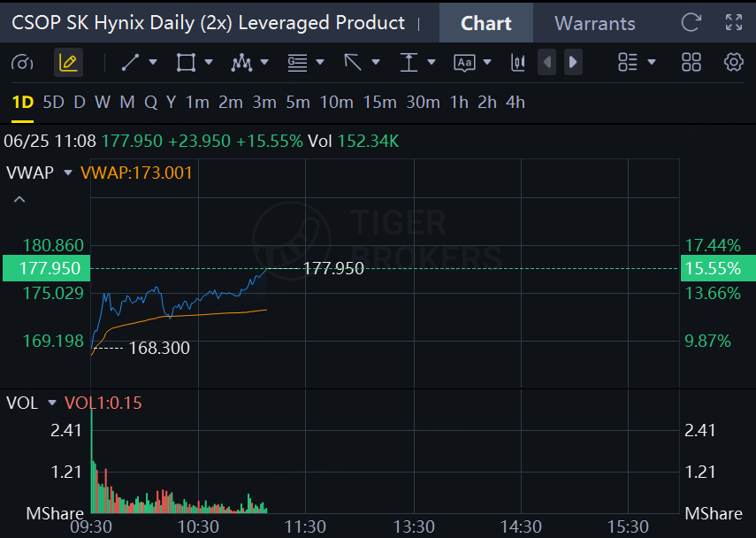
Task: Switch to the Warrants tab
Action: 594,23
